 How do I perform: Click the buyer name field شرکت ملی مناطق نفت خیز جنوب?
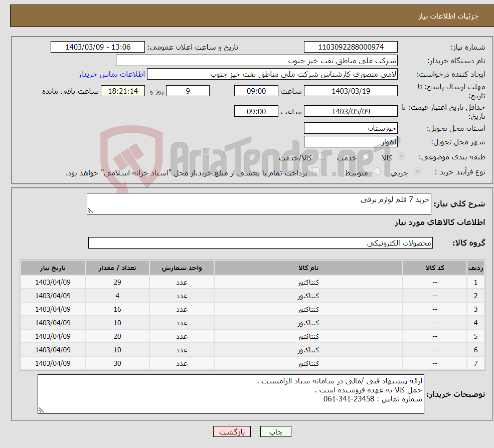256,61
